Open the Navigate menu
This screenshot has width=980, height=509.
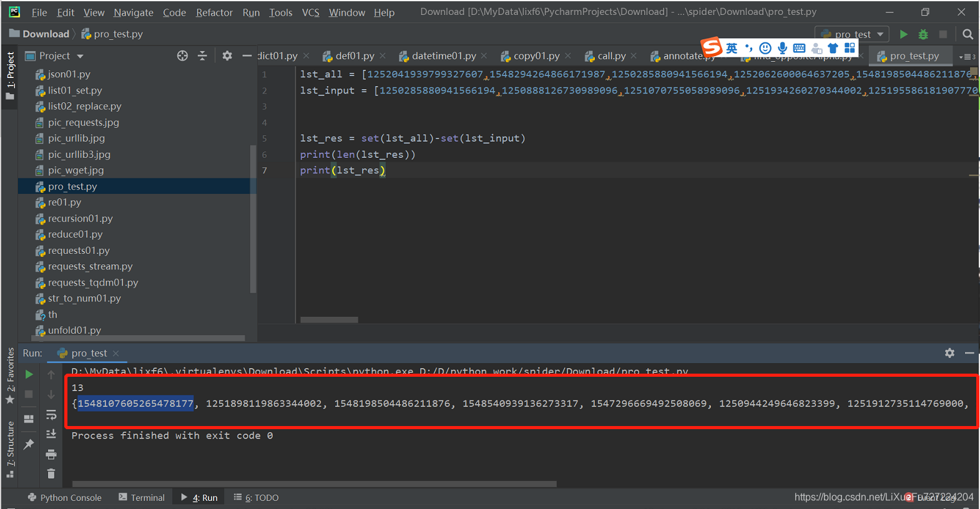tap(134, 12)
